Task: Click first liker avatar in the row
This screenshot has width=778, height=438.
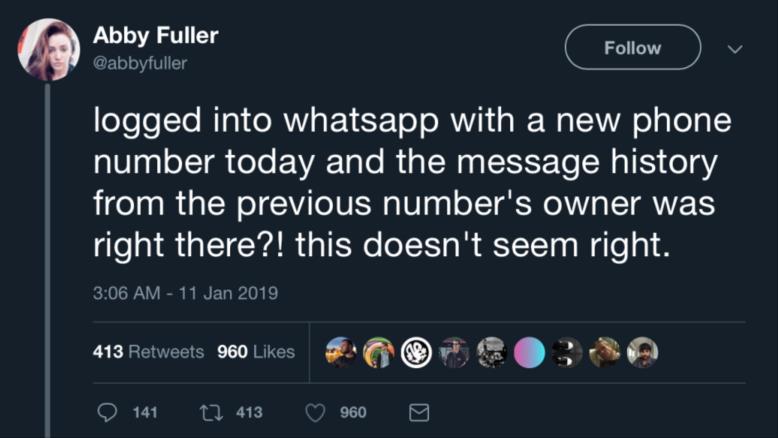Action: (341, 352)
